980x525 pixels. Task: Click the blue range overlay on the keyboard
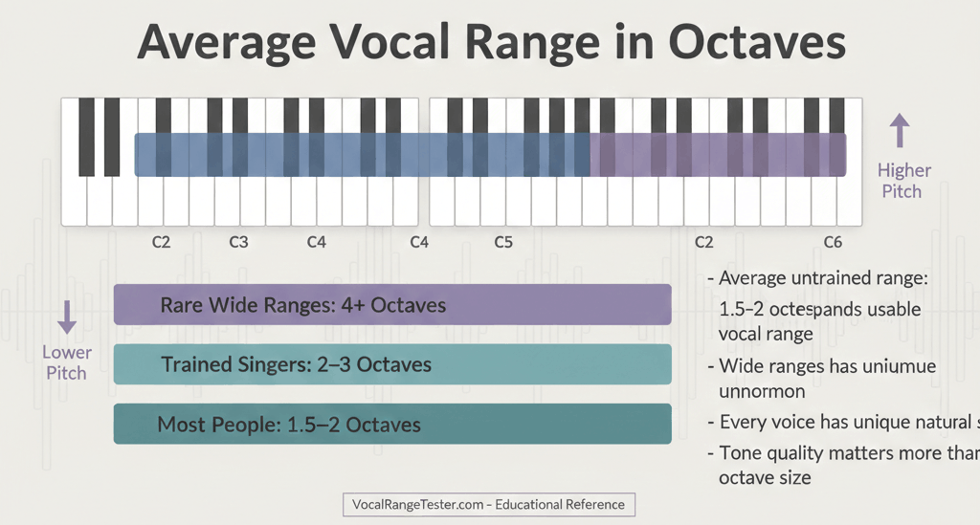pyautogui.click(x=362, y=155)
